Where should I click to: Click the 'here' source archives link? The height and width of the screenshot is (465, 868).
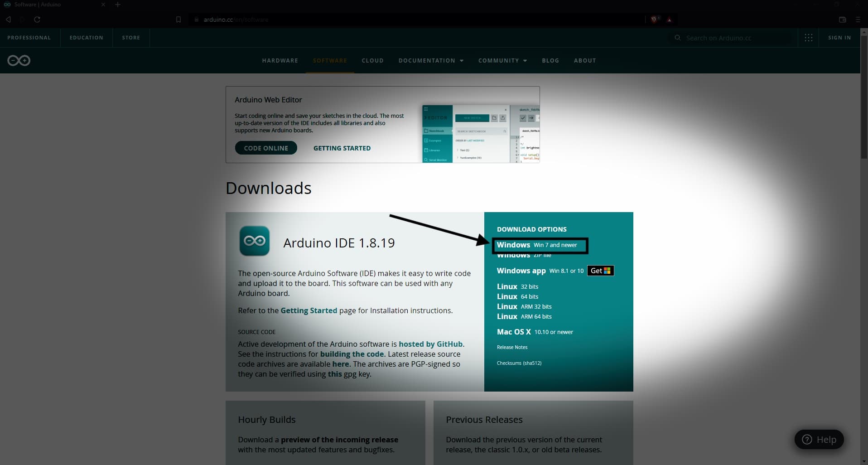click(341, 364)
